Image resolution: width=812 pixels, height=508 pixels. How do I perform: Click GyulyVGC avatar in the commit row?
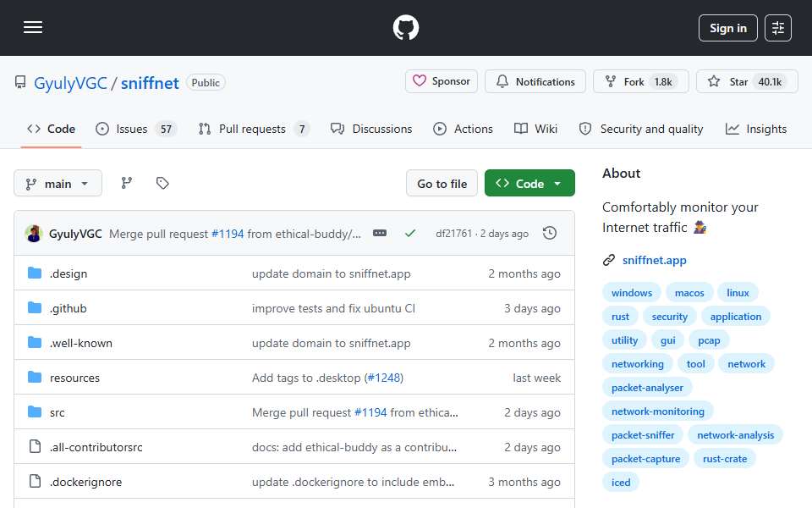point(34,234)
